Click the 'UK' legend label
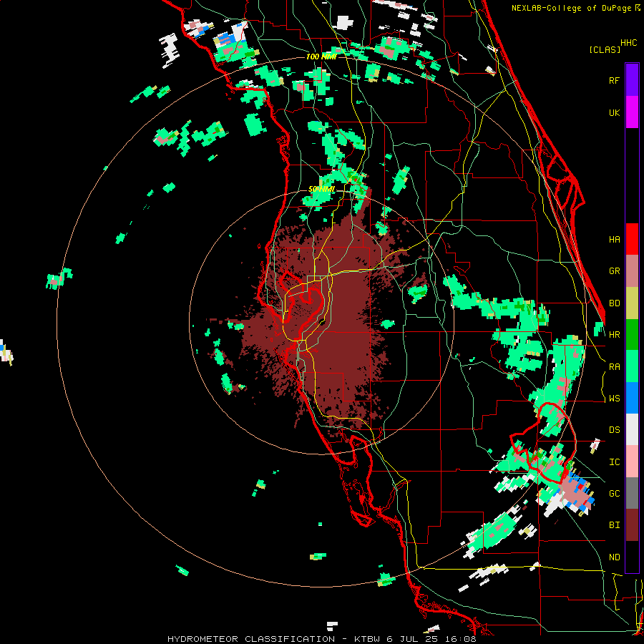644x644 pixels. (614, 112)
